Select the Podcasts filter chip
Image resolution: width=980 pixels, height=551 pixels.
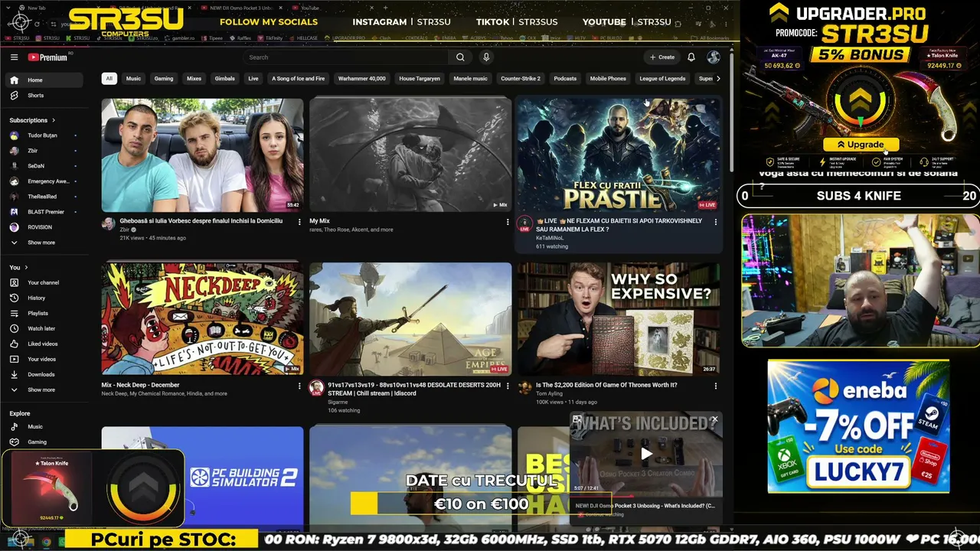pos(565,78)
